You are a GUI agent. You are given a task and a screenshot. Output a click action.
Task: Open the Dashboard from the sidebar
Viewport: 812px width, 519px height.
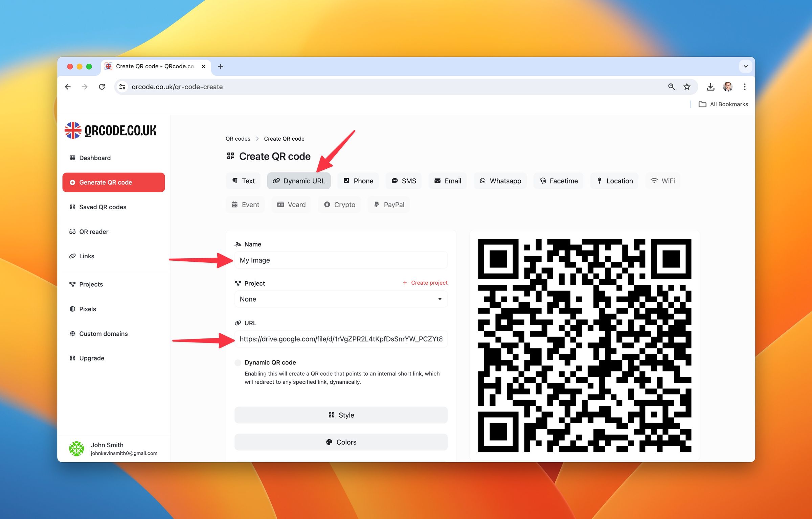(x=94, y=158)
